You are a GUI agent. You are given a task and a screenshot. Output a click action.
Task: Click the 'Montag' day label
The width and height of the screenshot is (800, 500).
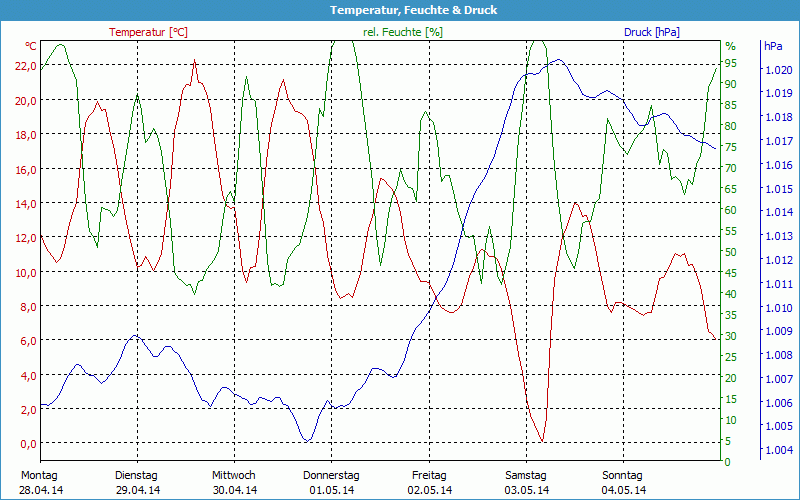click(39, 476)
